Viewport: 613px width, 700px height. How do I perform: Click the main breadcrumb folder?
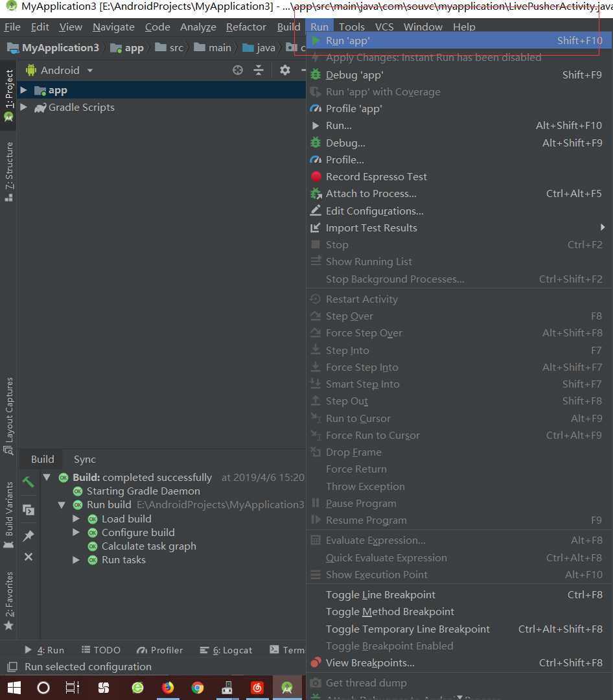coord(213,48)
